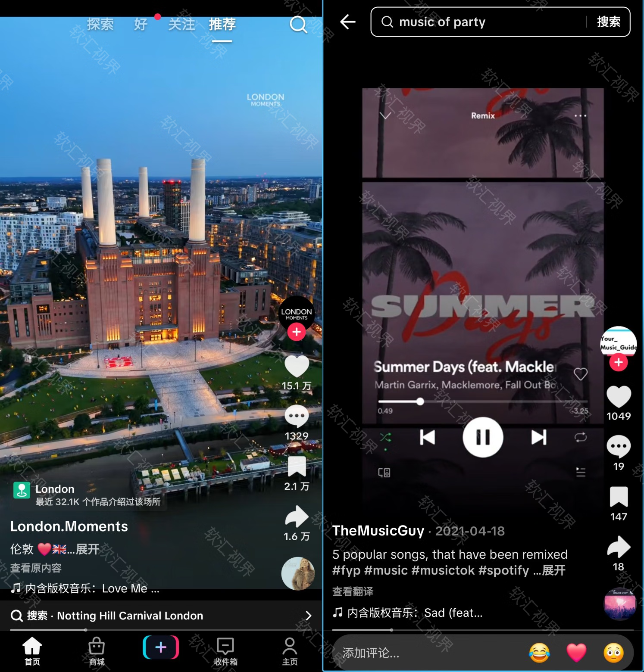
Task: Switch to the 关注 following tab
Action: tap(181, 25)
